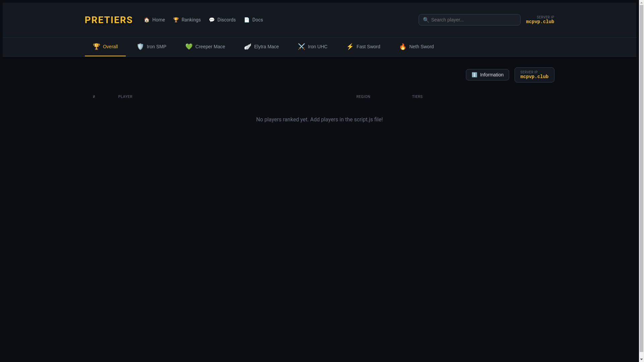Image resolution: width=644 pixels, height=362 pixels.
Task: Open the Home nav link
Action: (x=154, y=20)
